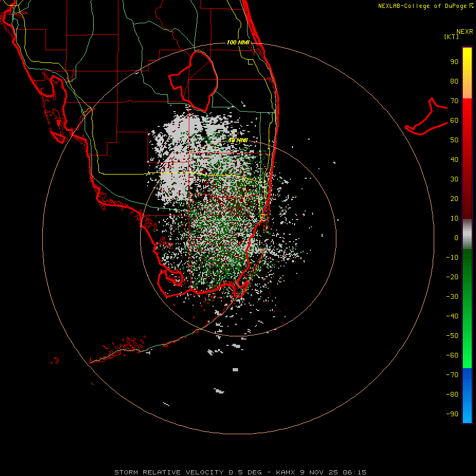The height and width of the screenshot is (476, 476).
Task: Click the -20 scale value
Action: click(x=452, y=277)
